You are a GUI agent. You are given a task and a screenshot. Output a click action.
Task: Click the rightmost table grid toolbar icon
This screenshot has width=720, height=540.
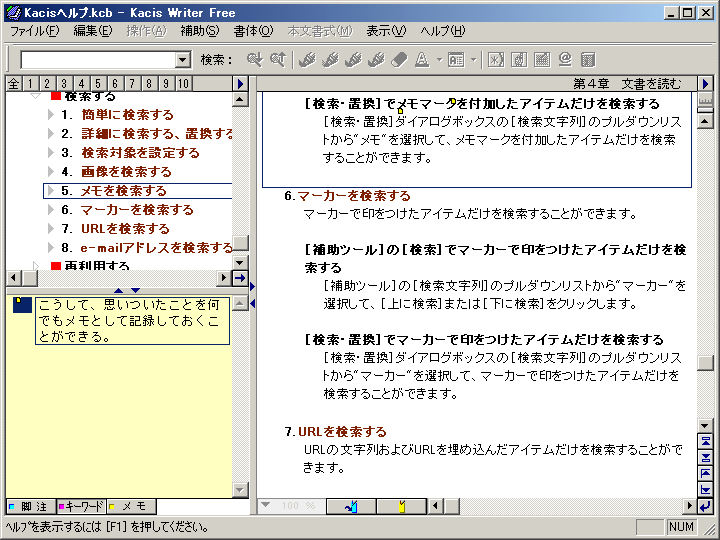[588, 60]
